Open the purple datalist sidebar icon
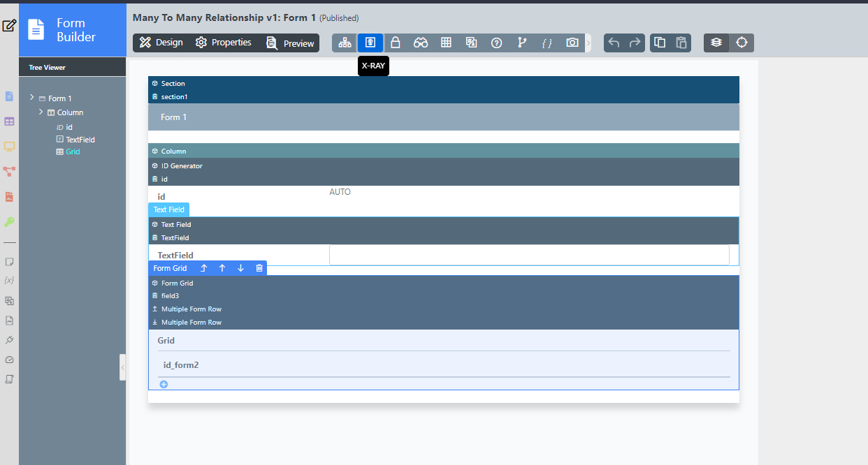The width and height of the screenshot is (868, 465). [9, 121]
